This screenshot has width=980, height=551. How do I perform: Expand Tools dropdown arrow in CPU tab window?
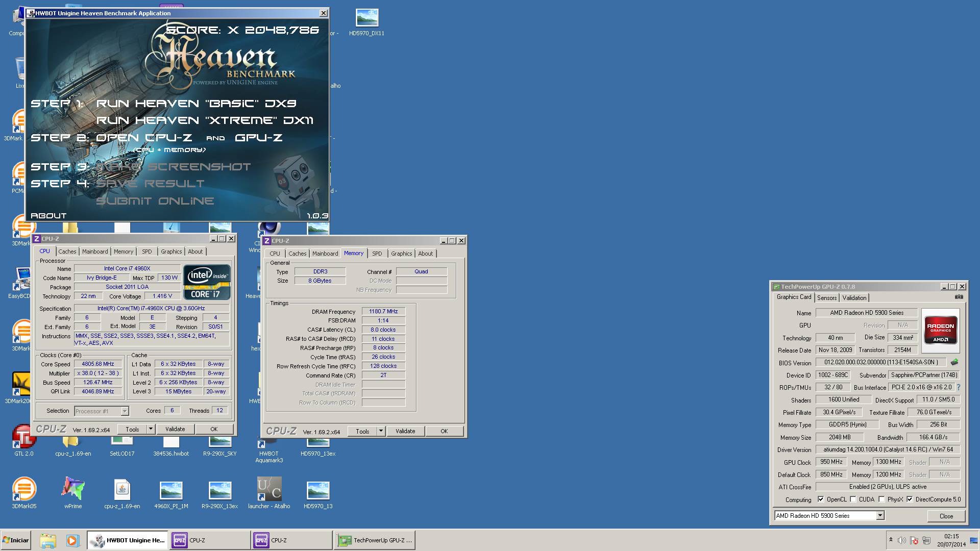[x=151, y=429]
